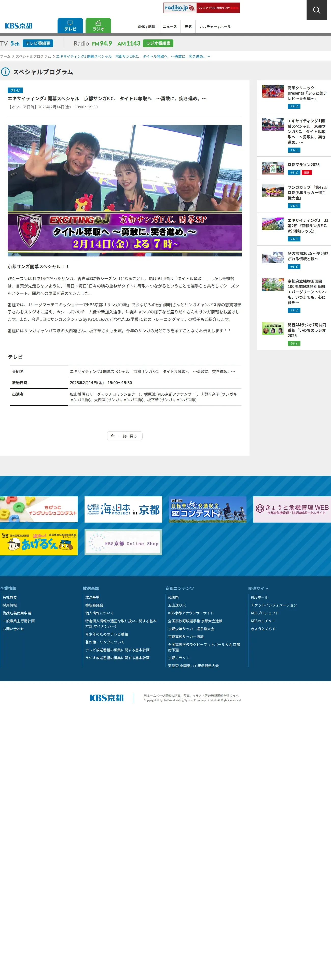Viewport: 331px width, 980px height.
Task: Click the info icon beside スペシャルプログラム
Action: pos(5,71)
